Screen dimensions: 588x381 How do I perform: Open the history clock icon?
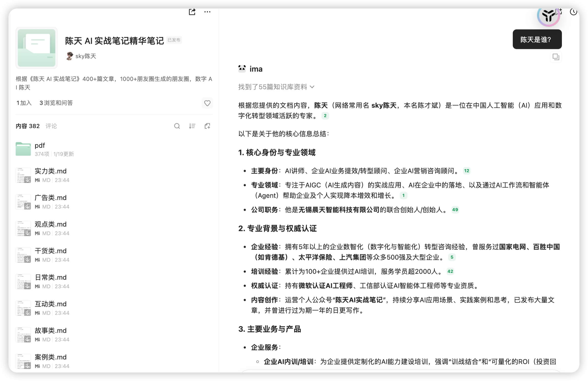(573, 12)
